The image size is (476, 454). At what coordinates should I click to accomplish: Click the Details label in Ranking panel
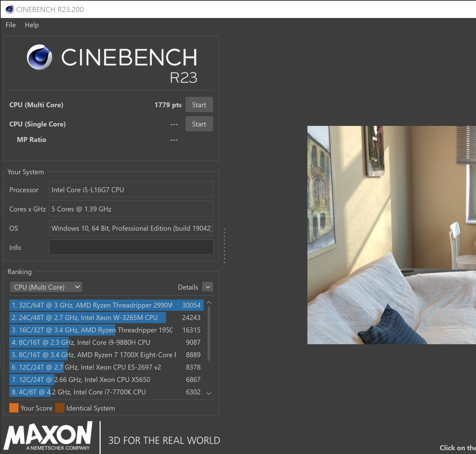tap(188, 287)
